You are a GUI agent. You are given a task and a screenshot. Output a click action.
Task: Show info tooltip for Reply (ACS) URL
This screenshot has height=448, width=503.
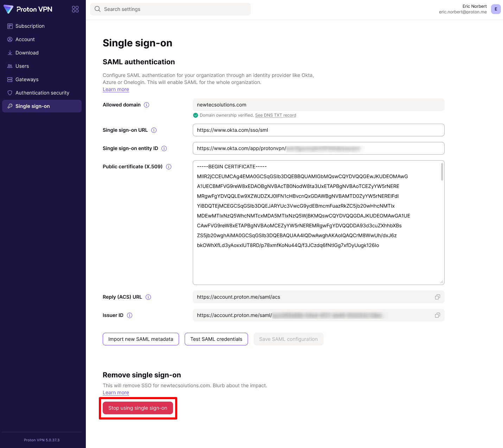(x=148, y=297)
